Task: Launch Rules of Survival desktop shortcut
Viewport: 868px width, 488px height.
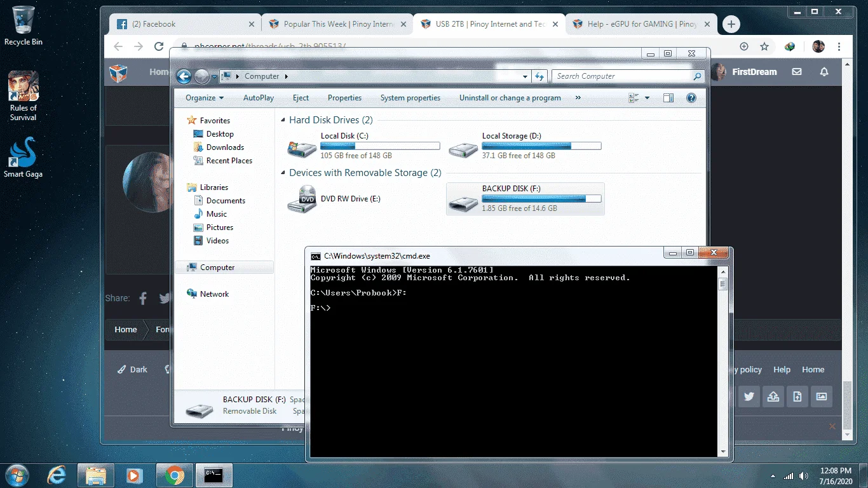Action: point(24,95)
